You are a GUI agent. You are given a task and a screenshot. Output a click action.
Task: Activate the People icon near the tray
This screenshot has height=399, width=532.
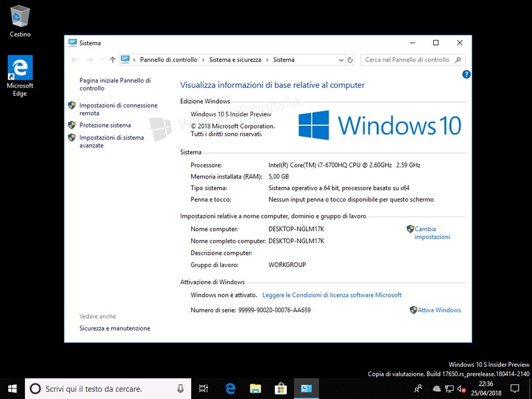click(418, 388)
